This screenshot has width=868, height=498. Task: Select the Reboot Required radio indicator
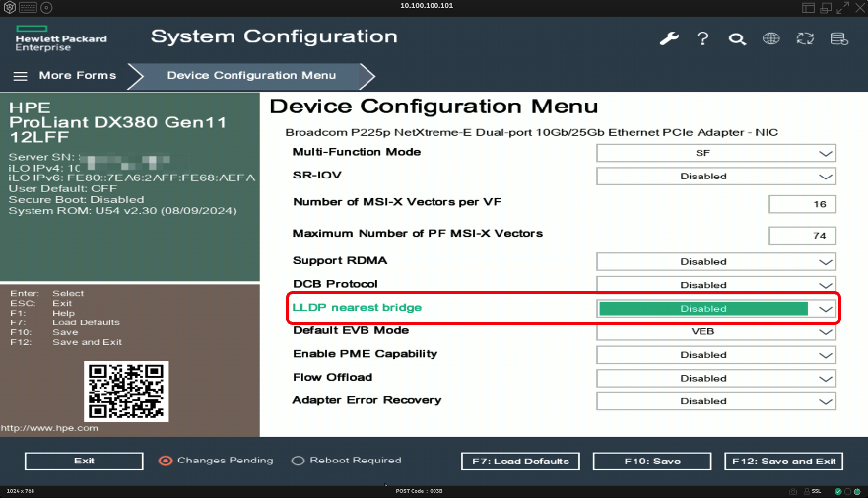click(298, 461)
